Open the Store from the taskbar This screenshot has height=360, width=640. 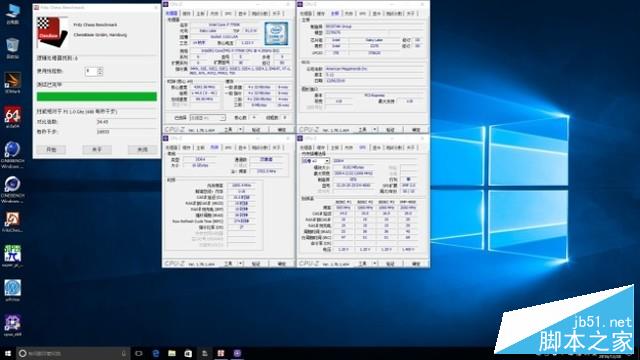(x=188, y=353)
